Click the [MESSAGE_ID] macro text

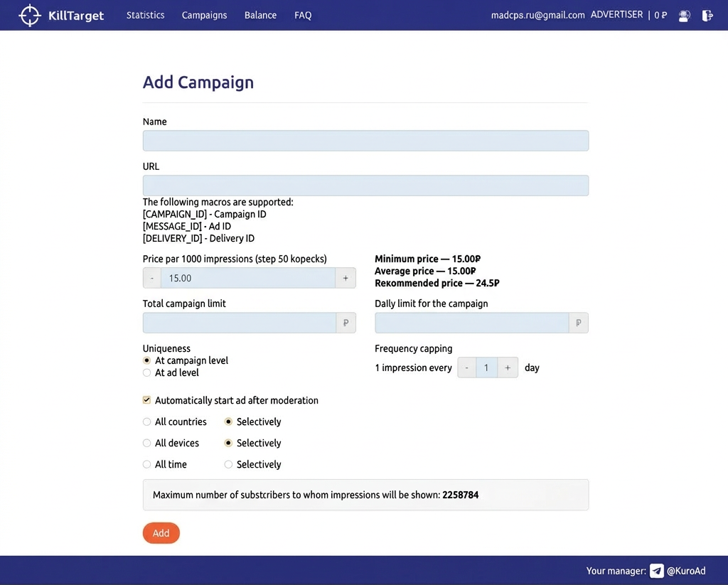point(172,227)
